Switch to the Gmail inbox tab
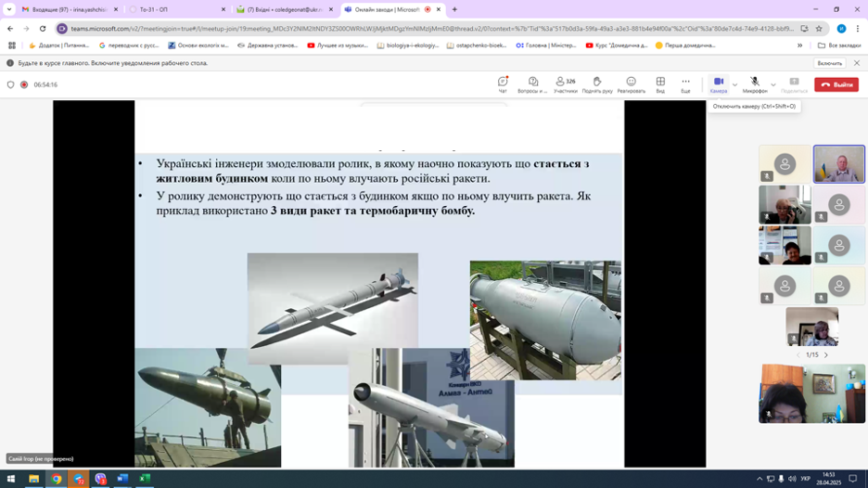The image size is (868, 488). [x=70, y=9]
